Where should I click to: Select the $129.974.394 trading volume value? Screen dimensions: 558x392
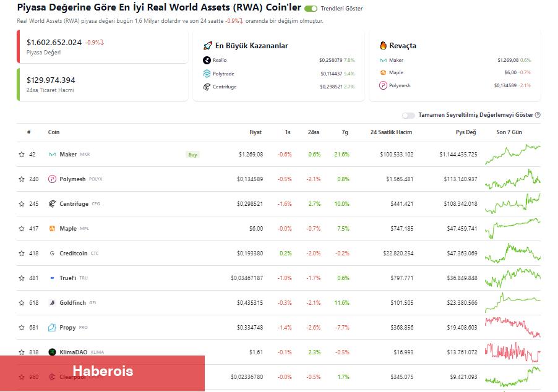click(51, 80)
